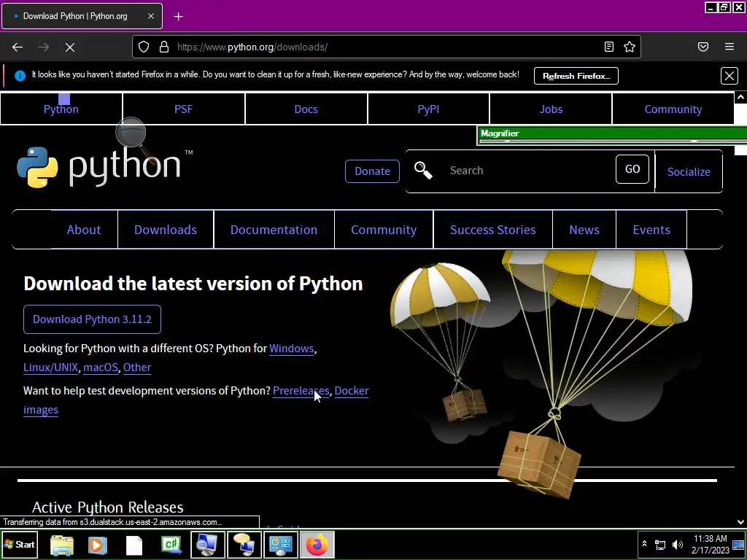Open the volume speaker tray icon
This screenshot has height=560, width=747.
pos(677,544)
